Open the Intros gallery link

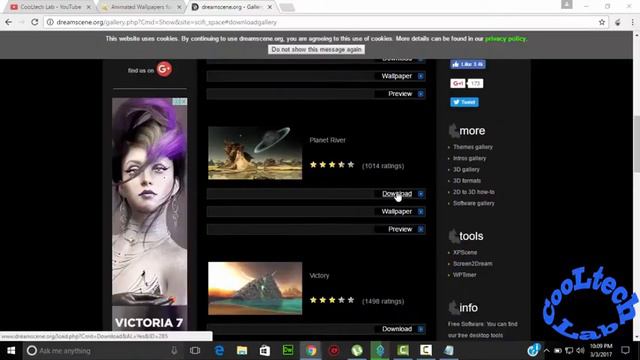click(x=469, y=158)
